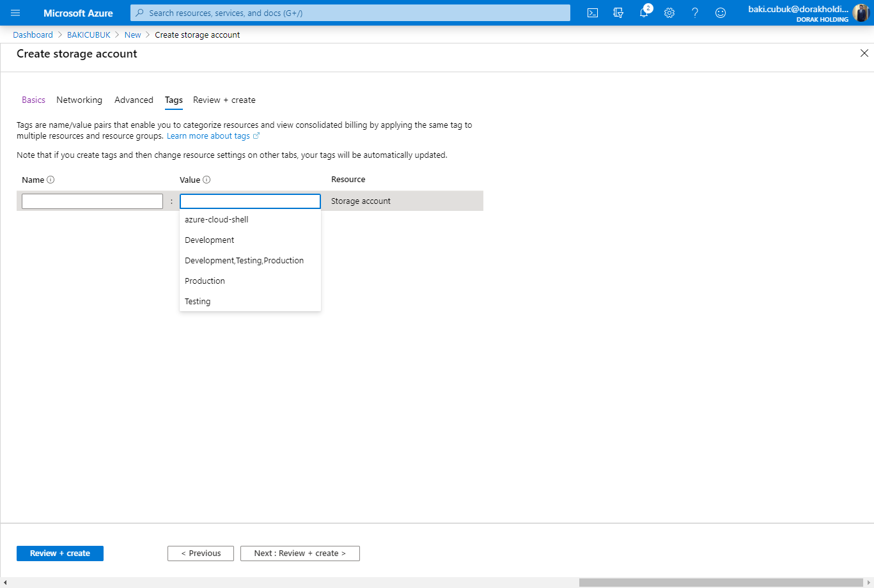874x588 pixels.
Task: Click the Dashboard breadcrumb
Action: point(33,35)
